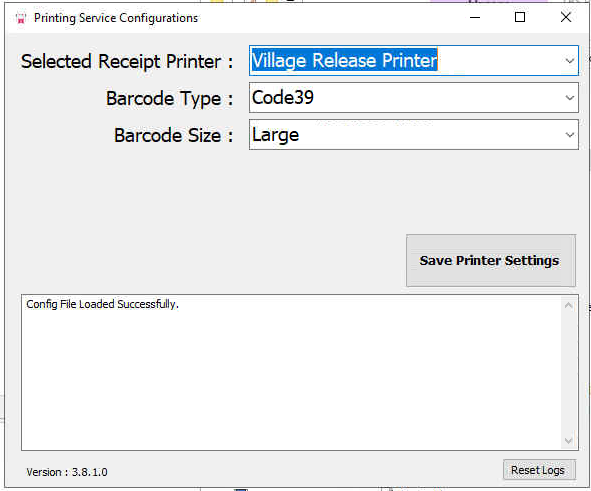Click the Village Release Printer highlighted text
This screenshot has width=591, height=491.
coord(344,60)
